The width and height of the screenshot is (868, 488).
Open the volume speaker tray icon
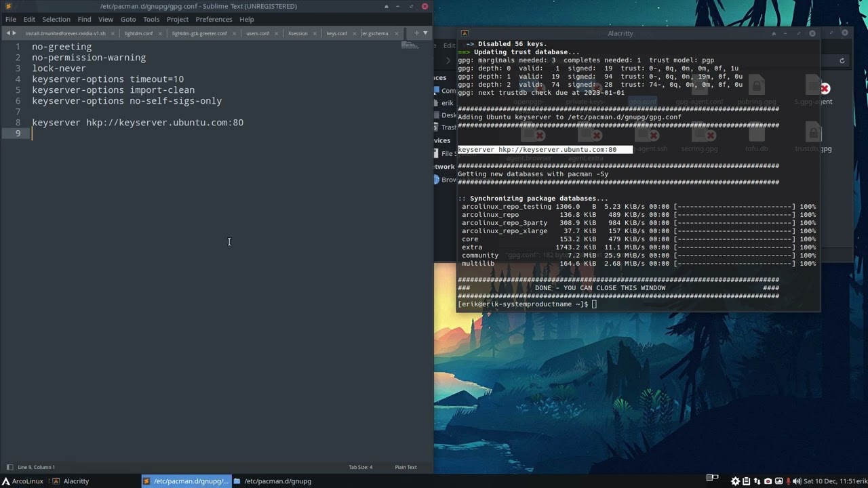tap(797, 481)
